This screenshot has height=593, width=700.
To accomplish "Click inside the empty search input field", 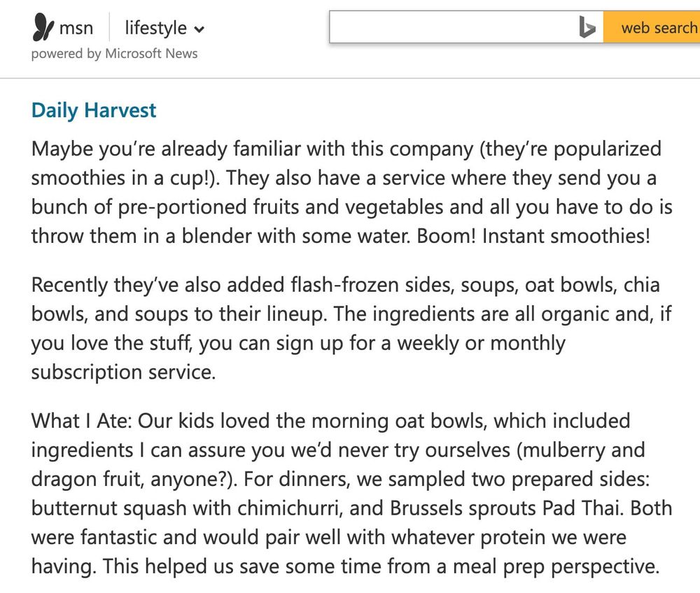I will click(x=455, y=27).
